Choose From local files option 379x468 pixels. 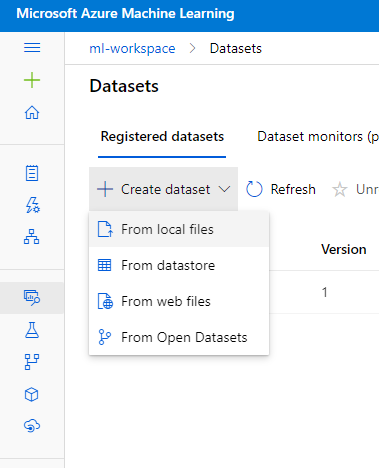point(179,229)
